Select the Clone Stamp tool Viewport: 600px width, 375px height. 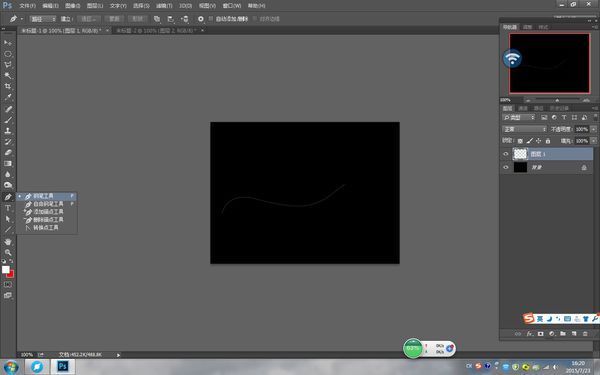8,130
